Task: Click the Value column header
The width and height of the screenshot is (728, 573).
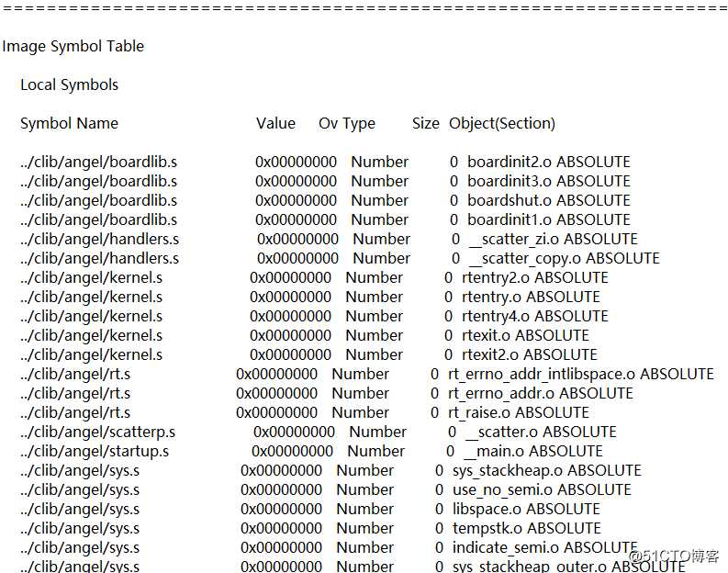Action: click(x=275, y=124)
